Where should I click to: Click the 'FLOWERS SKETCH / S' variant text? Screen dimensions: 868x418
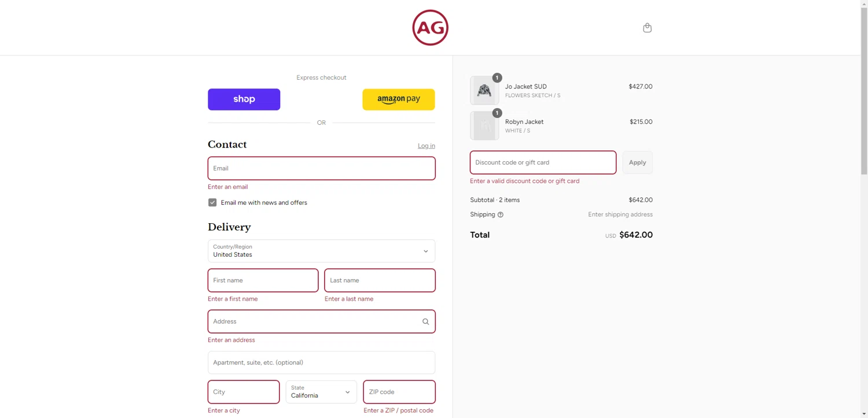click(x=532, y=95)
